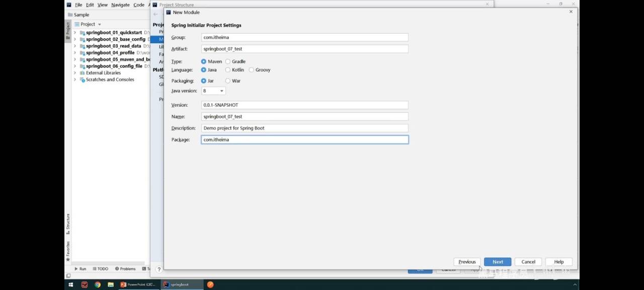This screenshot has height=290, width=644.
Task: Click the Description input field
Action: click(x=304, y=128)
